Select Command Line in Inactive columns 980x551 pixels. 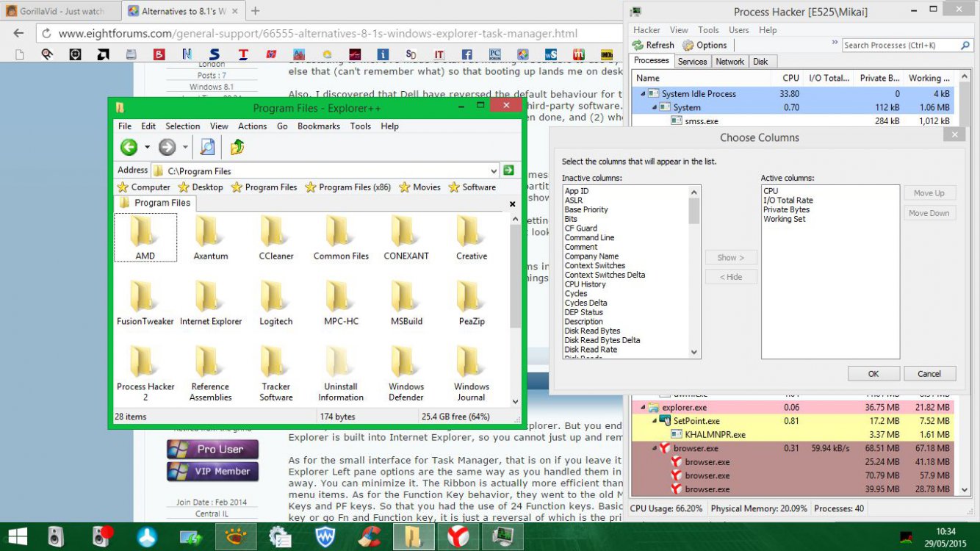point(589,238)
